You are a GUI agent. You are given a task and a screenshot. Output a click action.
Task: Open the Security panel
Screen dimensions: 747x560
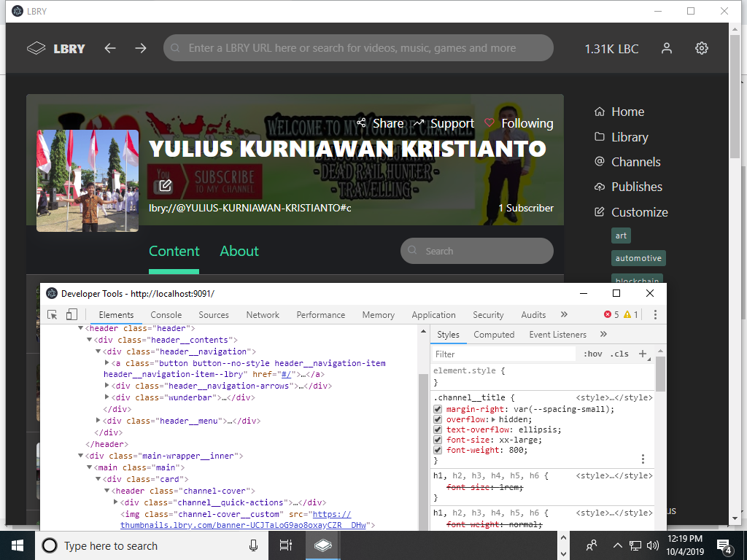tap(488, 315)
